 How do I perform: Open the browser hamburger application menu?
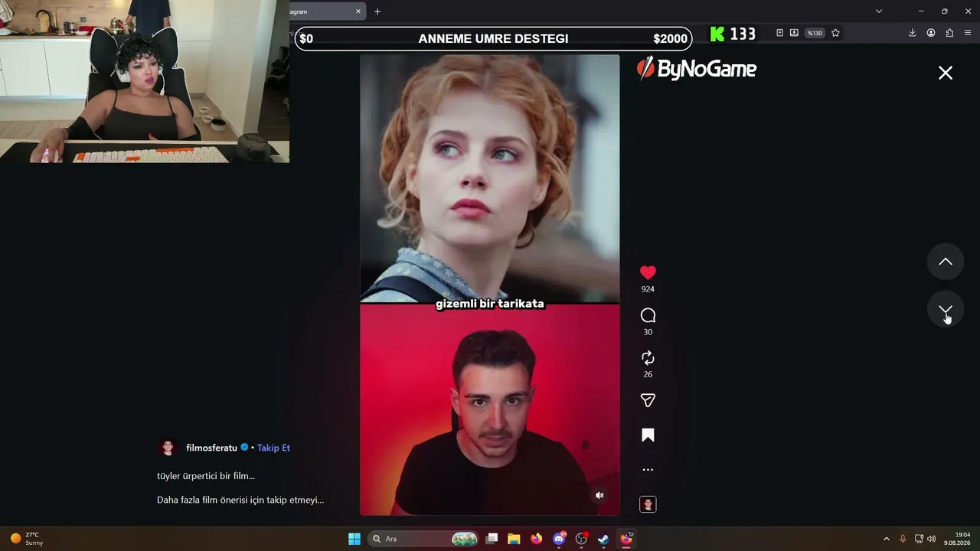coord(968,33)
